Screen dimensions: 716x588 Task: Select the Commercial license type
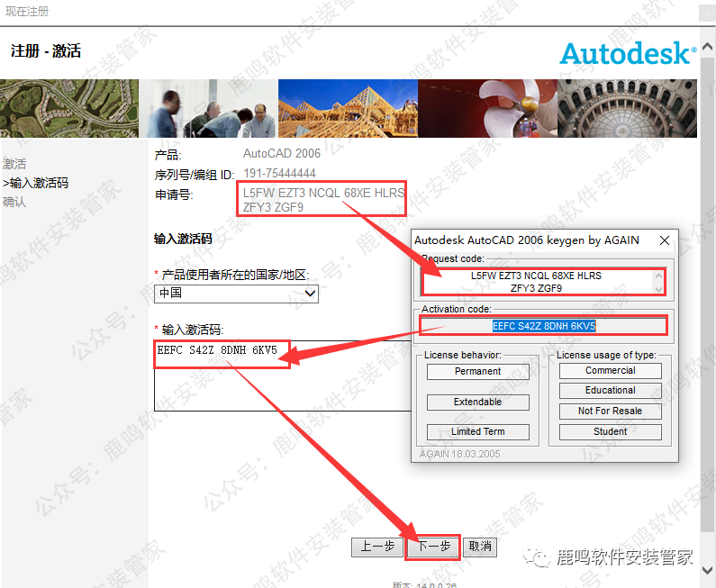pyautogui.click(x=610, y=370)
